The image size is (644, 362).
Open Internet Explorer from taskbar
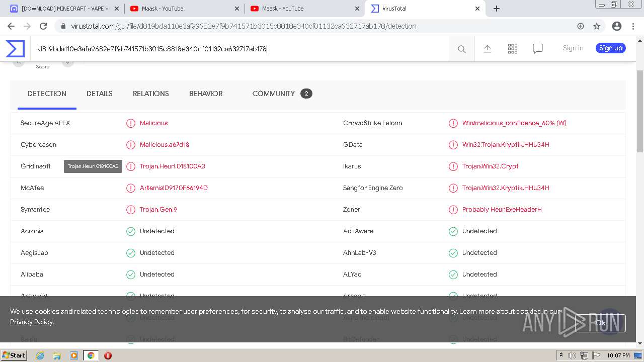[40, 355]
